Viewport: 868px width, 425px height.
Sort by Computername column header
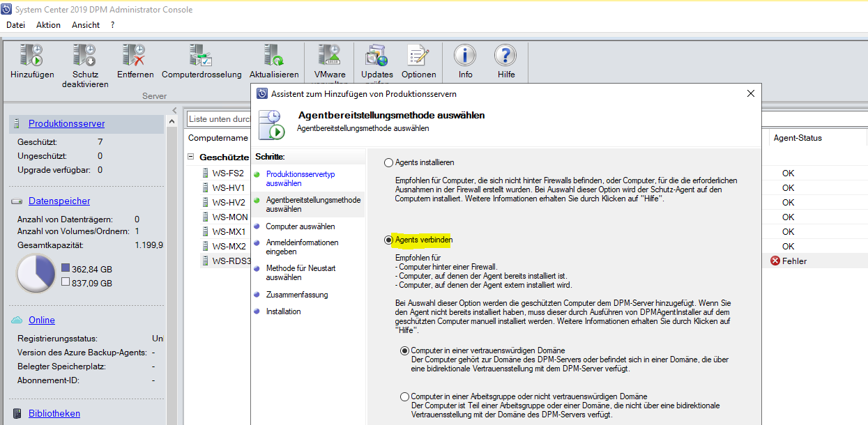tap(218, 138)
